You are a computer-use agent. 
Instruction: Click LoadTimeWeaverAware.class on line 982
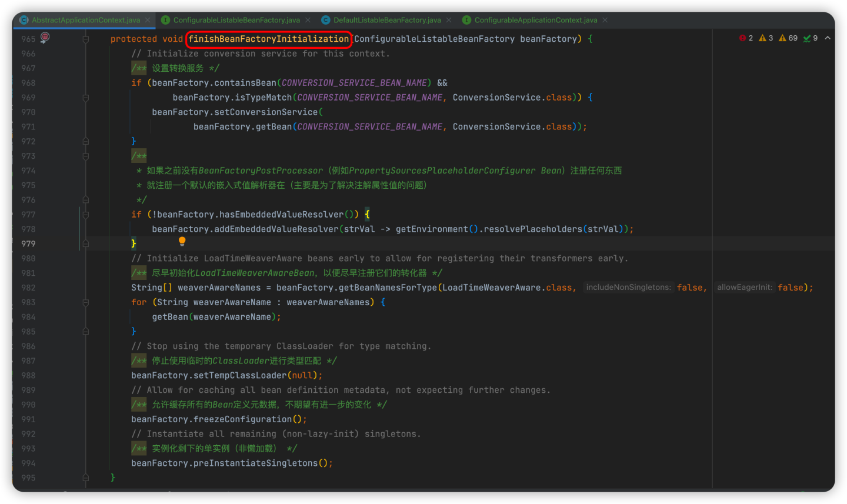pyautogui.click(x=507, y=288)
